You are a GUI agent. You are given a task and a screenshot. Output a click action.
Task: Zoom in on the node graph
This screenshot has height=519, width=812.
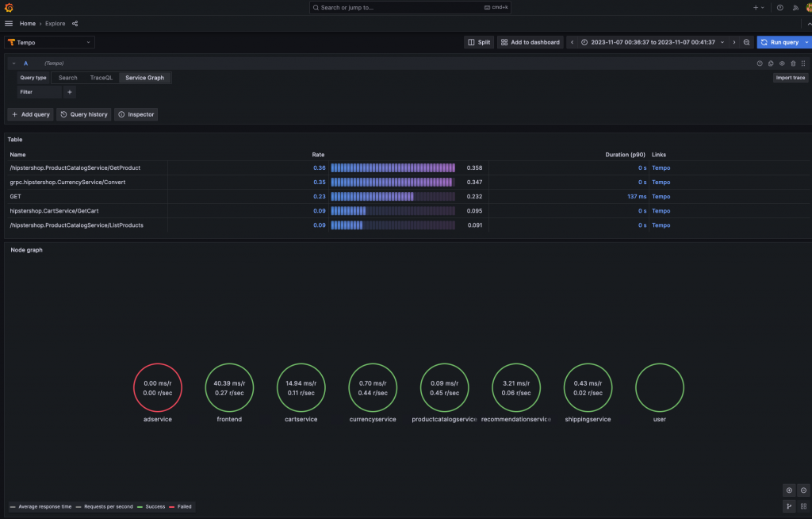(x=789, y=490)
